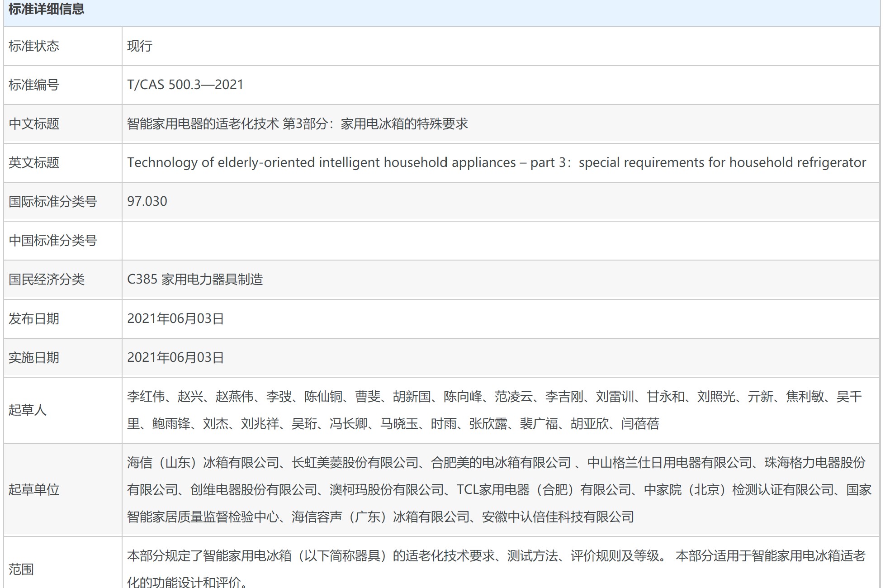Click 海信（山东）冰箱有限公司 in drafting units
The height and width of the screenshot is (588, 890).
[203, 463]
